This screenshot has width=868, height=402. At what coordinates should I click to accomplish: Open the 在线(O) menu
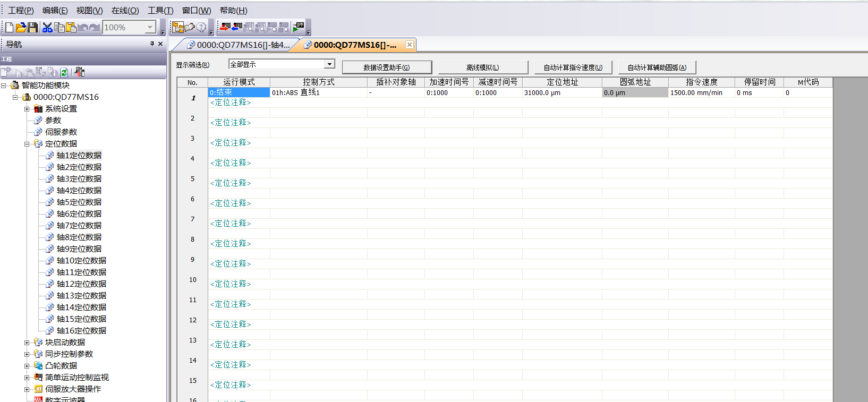coord(125,11)
